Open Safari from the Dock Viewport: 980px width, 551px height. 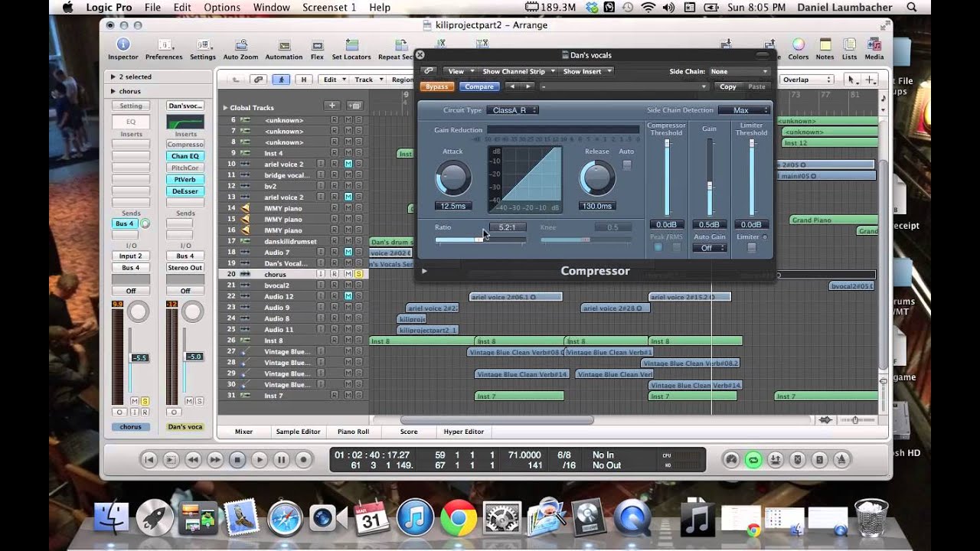coord(284,518)
